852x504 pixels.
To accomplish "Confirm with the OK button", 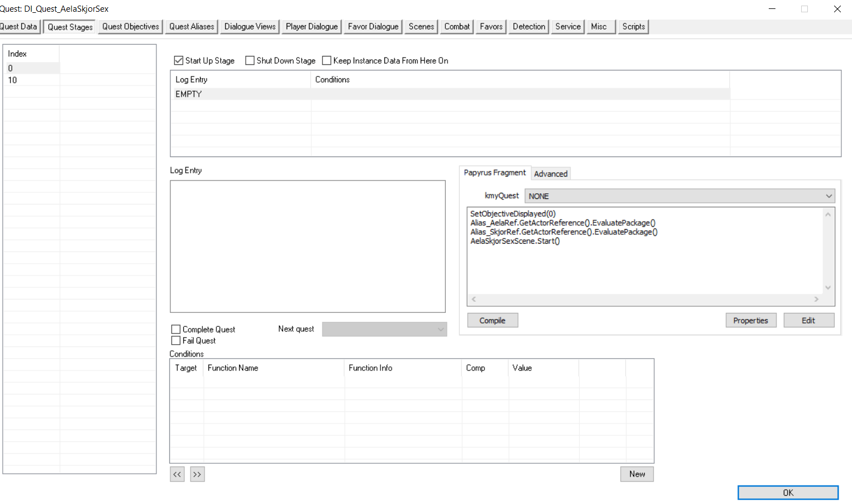I will (x=788, y=492).
